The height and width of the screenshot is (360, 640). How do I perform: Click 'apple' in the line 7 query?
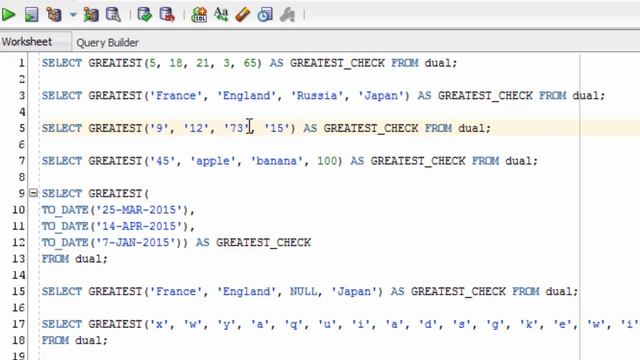pos(213,161)
